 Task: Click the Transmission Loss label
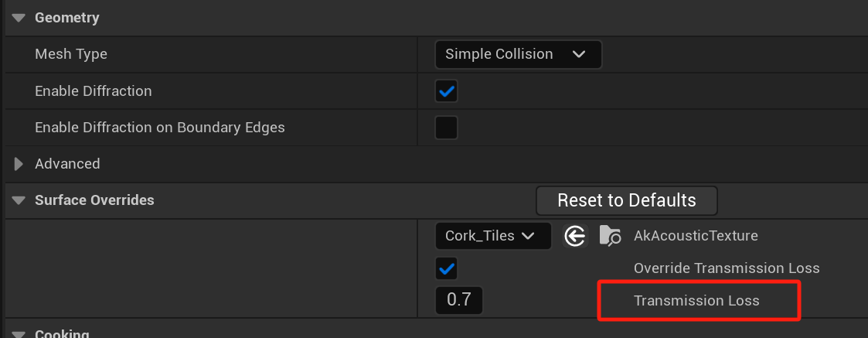click(696, 301)
